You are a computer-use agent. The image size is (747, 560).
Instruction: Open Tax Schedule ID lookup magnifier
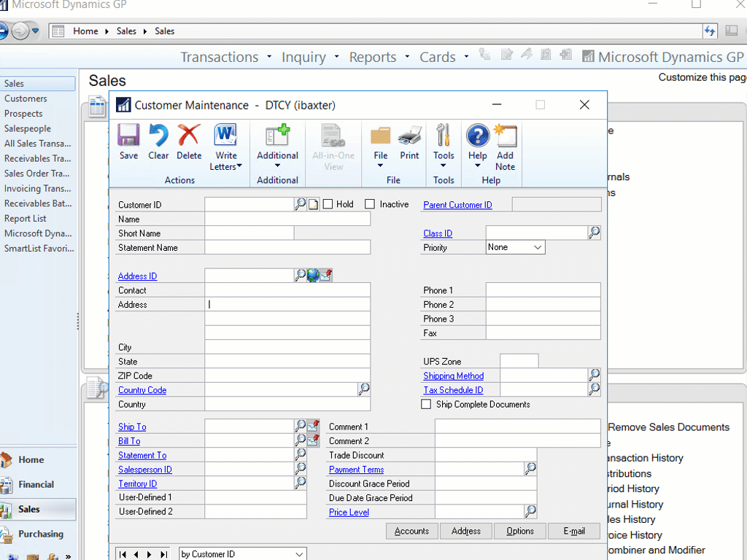(594, 389)
